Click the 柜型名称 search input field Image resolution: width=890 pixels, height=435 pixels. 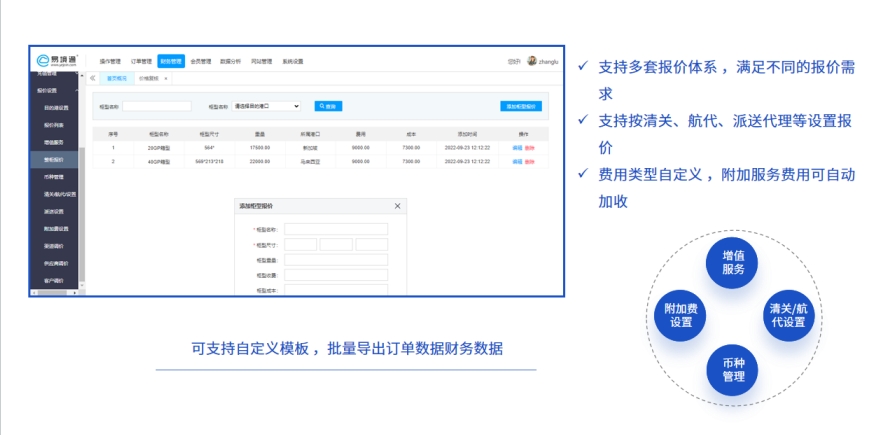[x=156, y=105]
